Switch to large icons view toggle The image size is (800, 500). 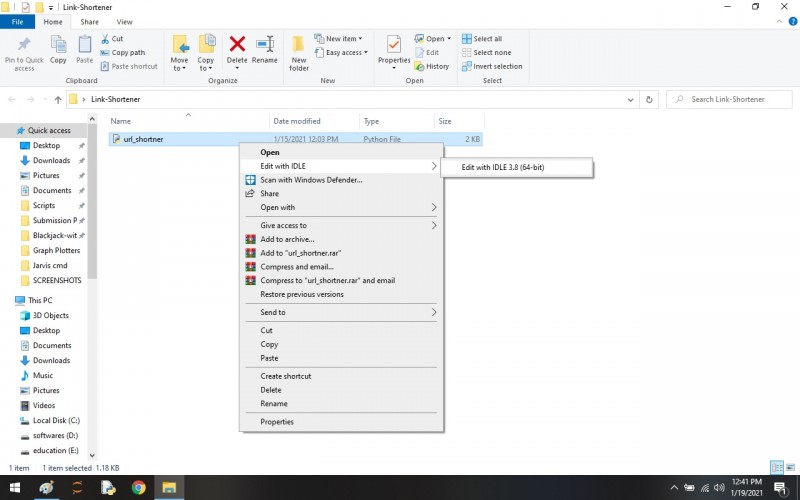(790, 467)
